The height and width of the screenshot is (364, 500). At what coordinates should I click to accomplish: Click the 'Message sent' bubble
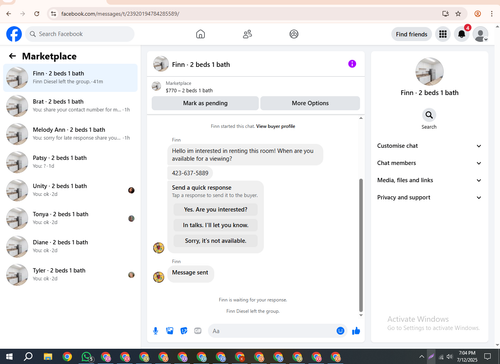[x=190, y=273]
